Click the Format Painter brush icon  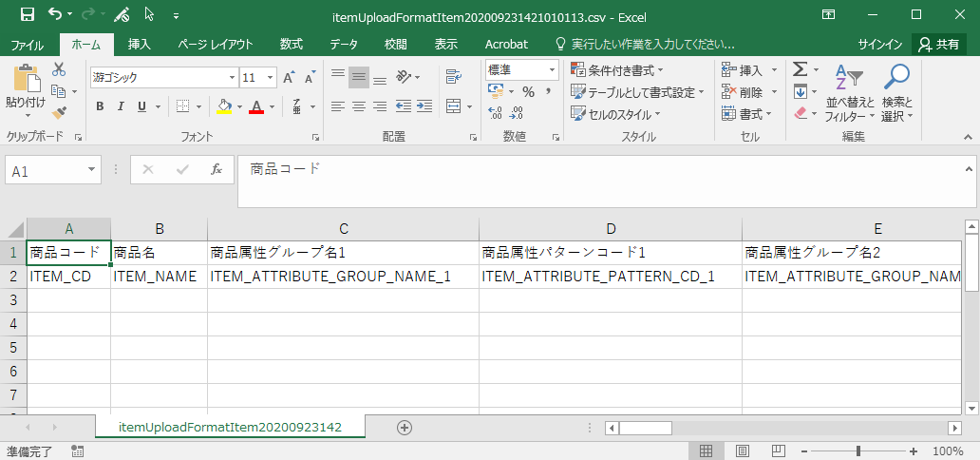[x=59, y=113]
